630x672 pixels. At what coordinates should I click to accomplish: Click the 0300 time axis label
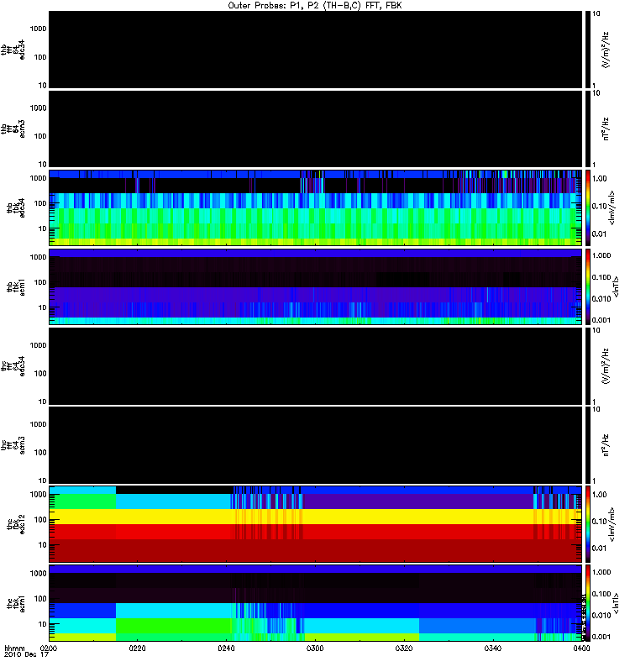coord(315,648)
